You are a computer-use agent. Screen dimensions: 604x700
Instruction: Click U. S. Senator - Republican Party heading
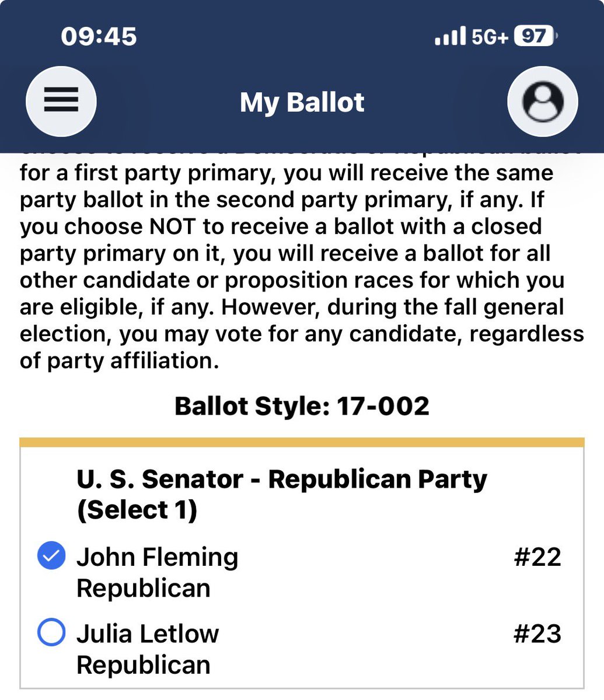pos(282,480)
